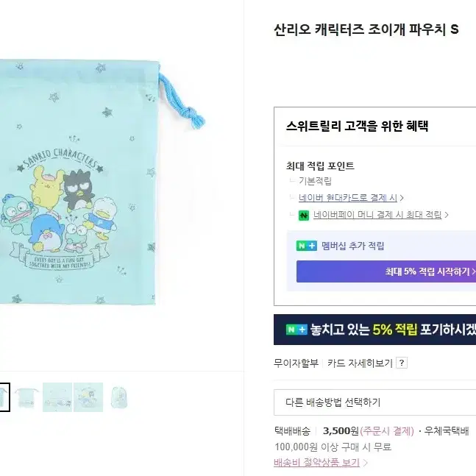Select the second pouch thumbnail

click(26, 397)
